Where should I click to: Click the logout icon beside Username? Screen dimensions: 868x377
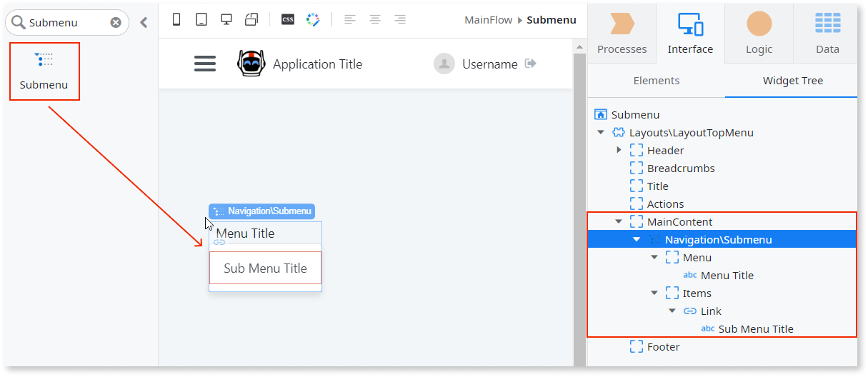pos(530,64)
